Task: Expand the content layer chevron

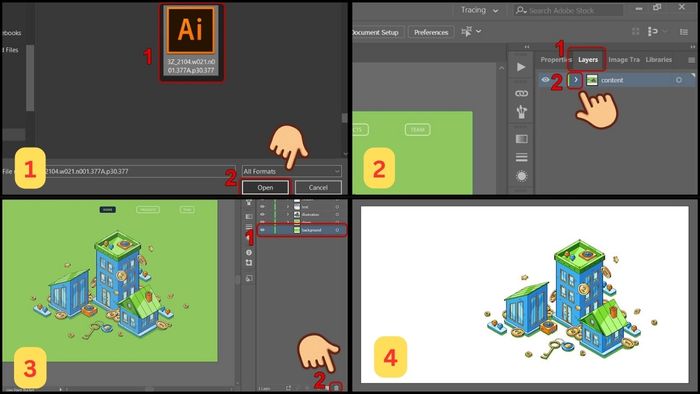Action: [575, 80]
